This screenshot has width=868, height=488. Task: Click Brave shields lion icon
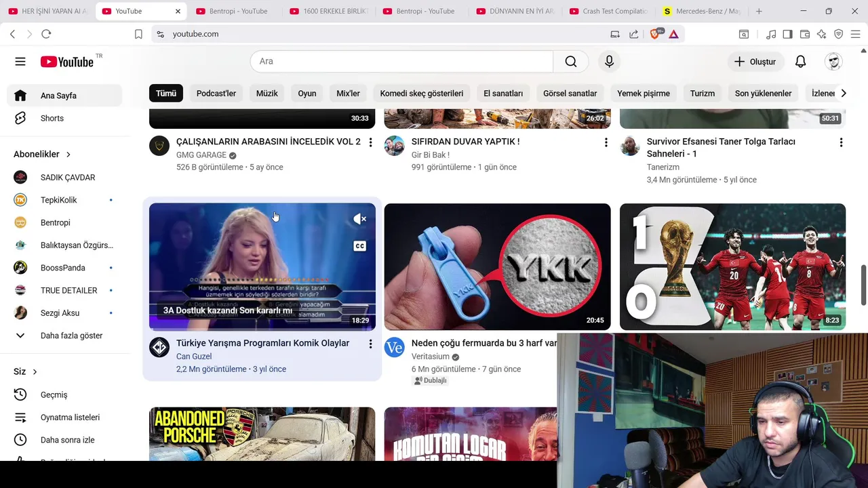tap(655, 34)
